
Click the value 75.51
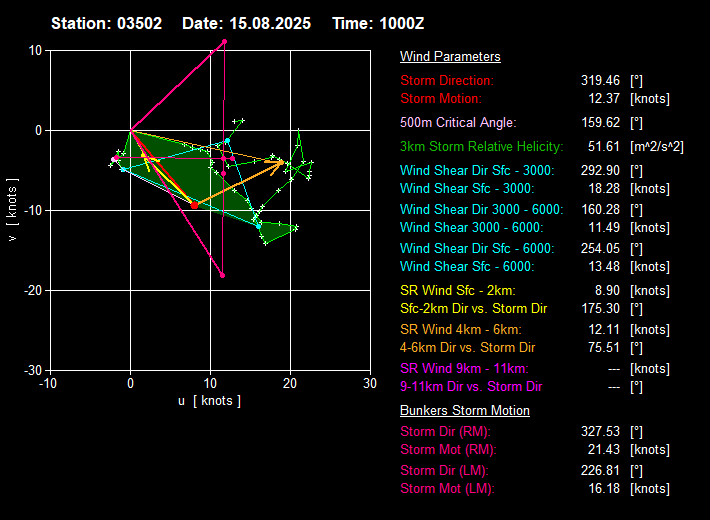tap(604, 348)
